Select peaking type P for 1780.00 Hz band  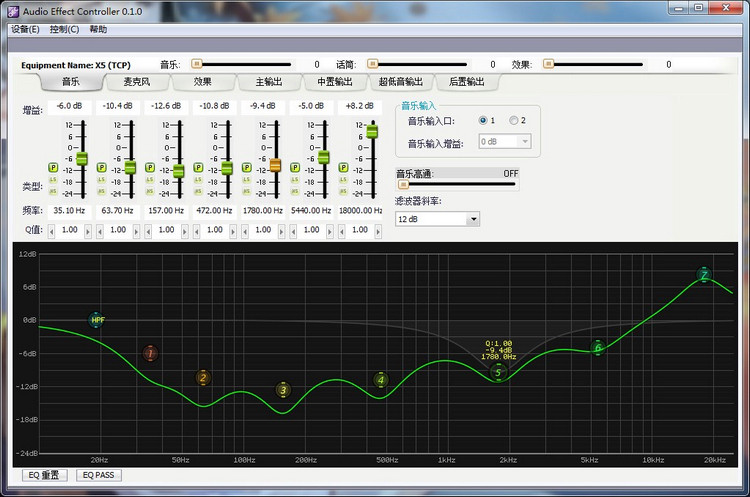[x=247, y=167]
